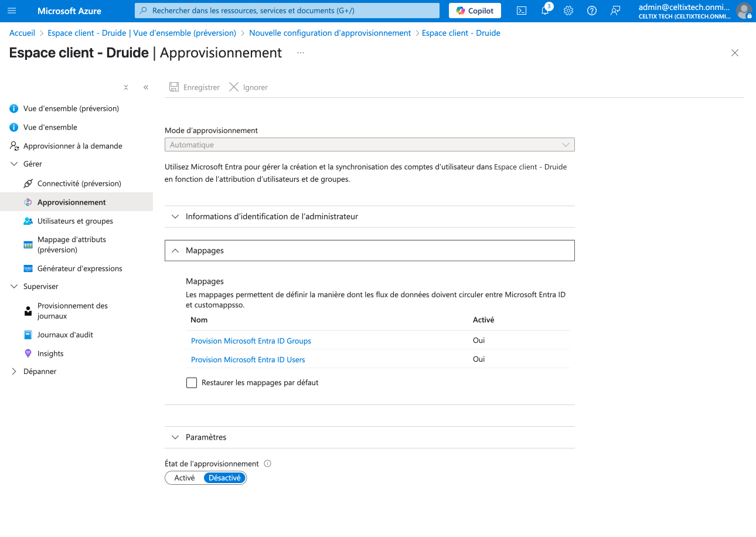Select the Désactivé provisioning state option
This screenshot has width=756, height=537.
point(224,478)
